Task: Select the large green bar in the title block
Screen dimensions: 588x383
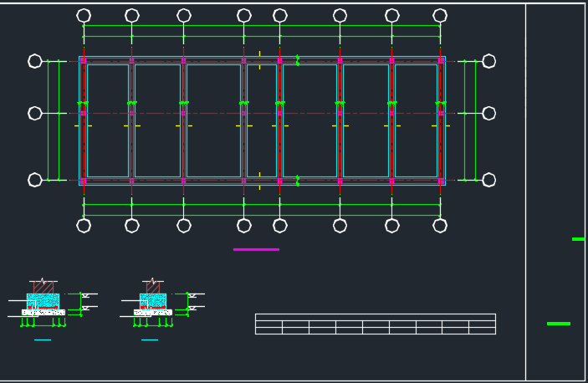Action: pyautogui.click(x=559, y=324)
